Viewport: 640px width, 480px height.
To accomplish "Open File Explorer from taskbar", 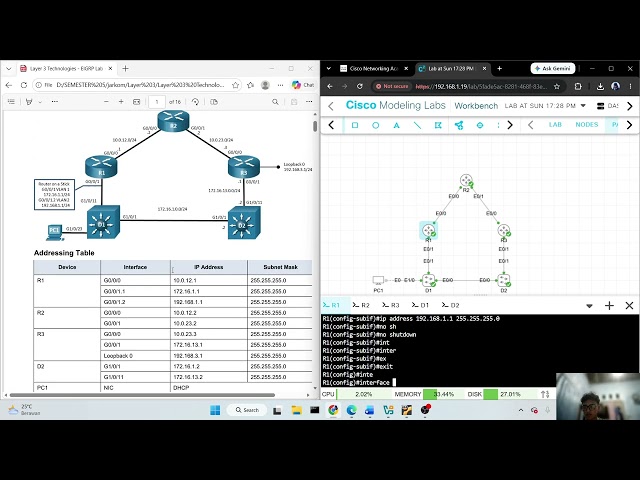I will click(296, 410).
